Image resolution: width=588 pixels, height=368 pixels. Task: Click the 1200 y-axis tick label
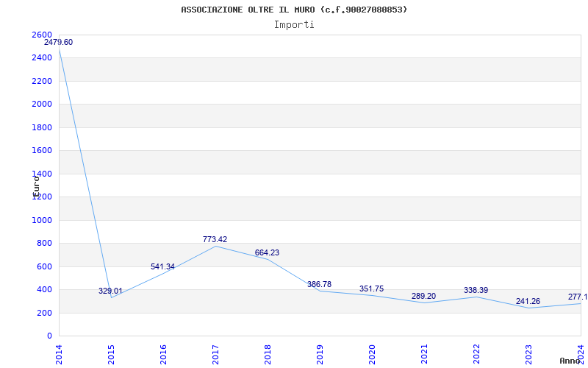coord(42,197)
